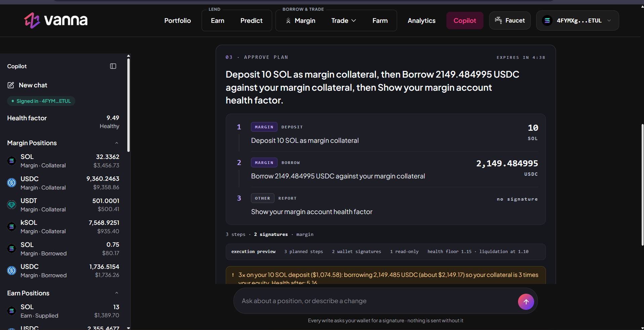Image resolution: width=644 pixels, height=330 pixels.
Task: Go to the Earn tab
Action: pos(218,20)
